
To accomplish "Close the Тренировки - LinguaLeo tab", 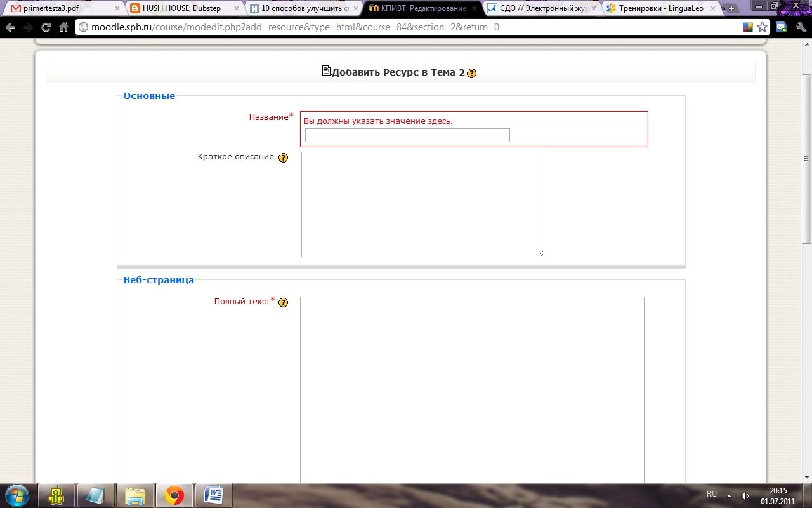I will [714, 9].
